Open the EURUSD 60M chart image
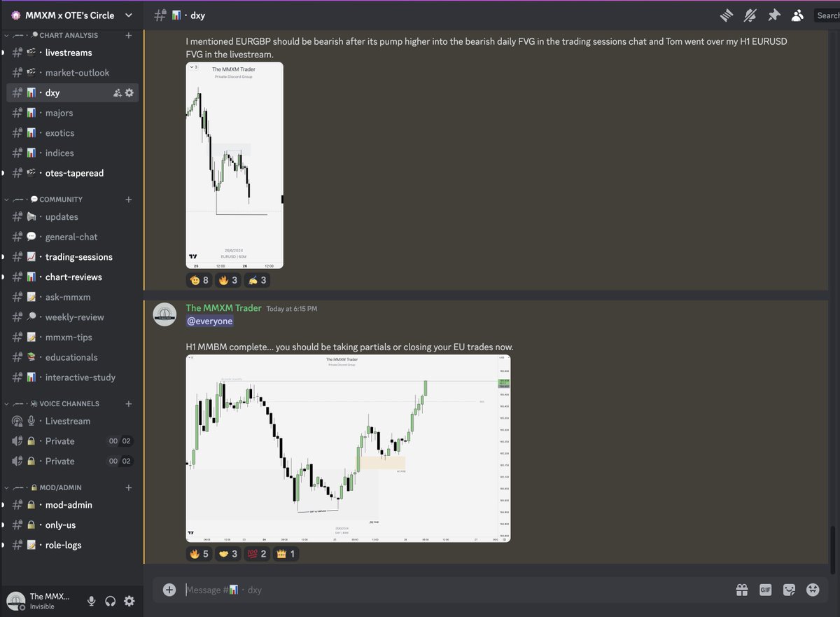 [x=234, y=165]
